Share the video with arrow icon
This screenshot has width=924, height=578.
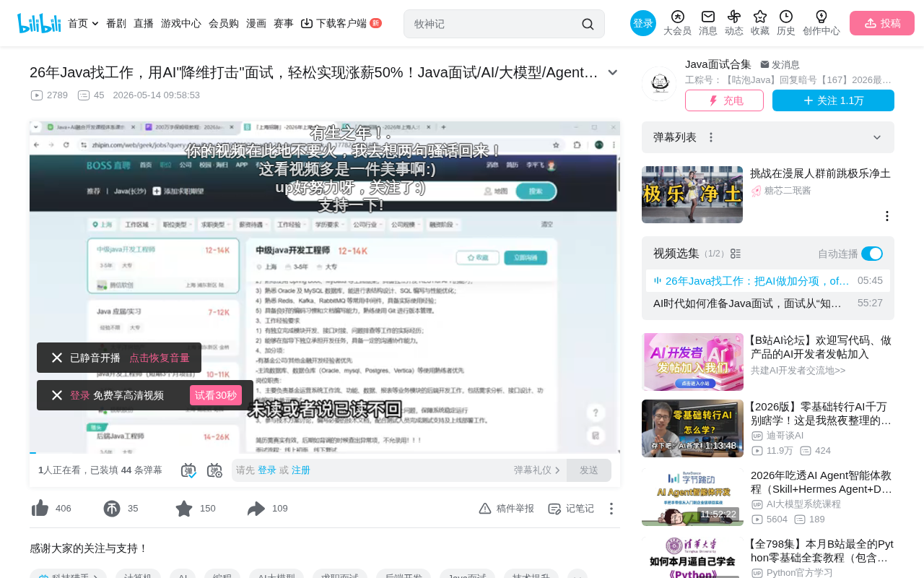[256, 509]
